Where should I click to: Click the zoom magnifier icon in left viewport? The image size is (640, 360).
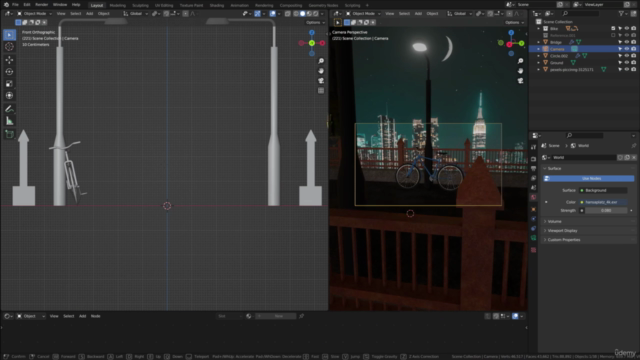coord(321,61)
